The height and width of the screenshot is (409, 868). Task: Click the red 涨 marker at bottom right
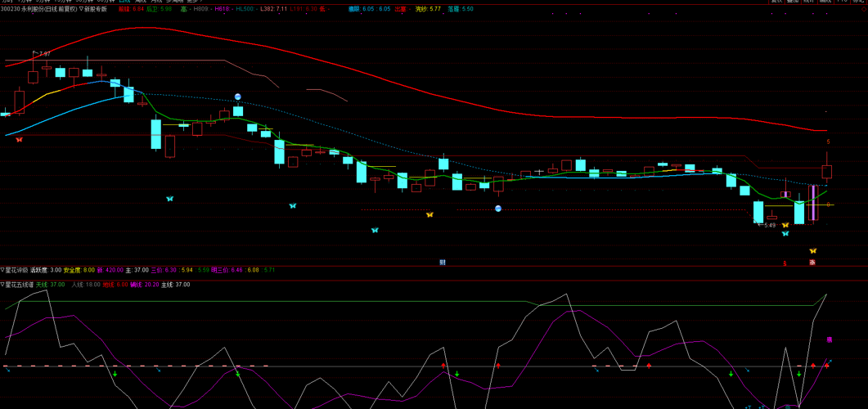812,263
